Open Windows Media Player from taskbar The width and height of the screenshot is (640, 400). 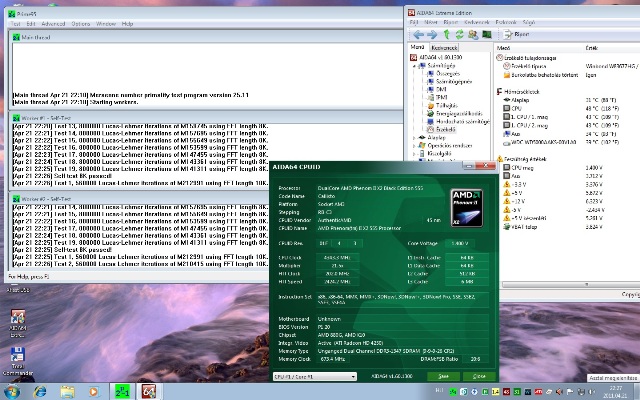[x=94, y=392]
